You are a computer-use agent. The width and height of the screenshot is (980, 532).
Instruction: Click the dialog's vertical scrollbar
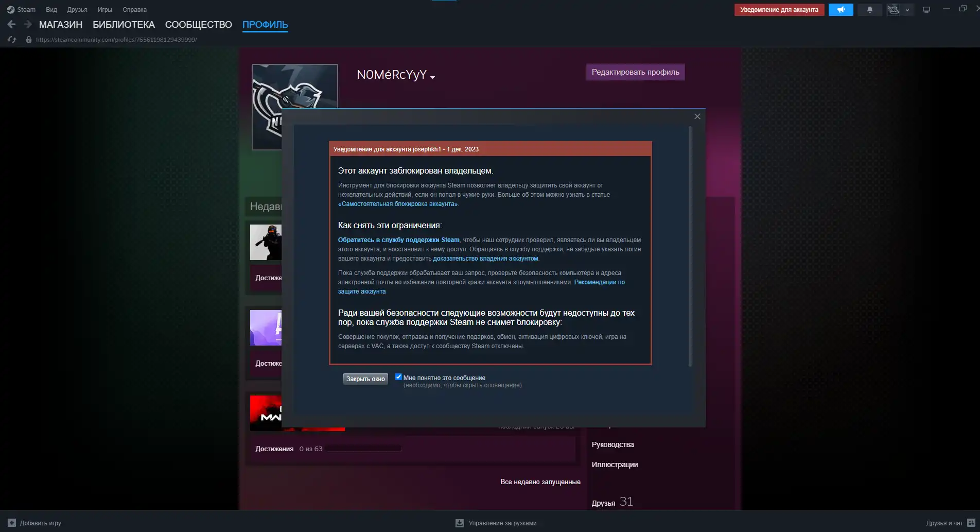pyautogui.click(x=690, y=246)
